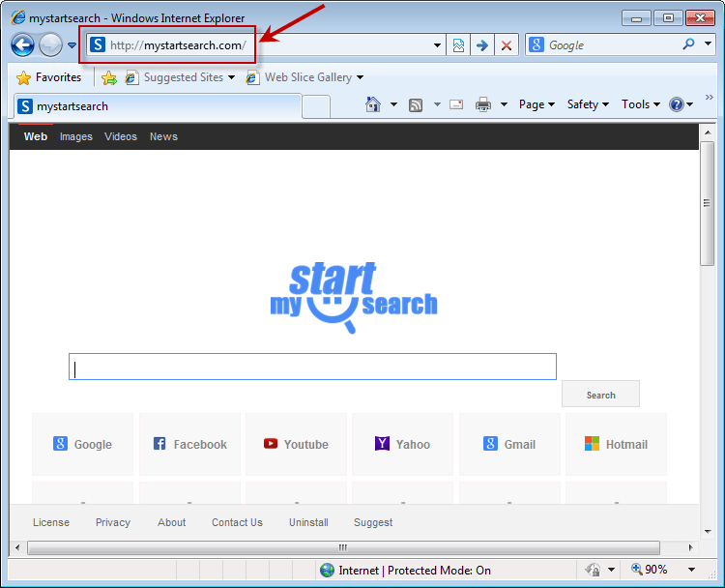725x588 pixels.
Task: Click Internet Protected Mode status text
Action: [x=415, y=571]
